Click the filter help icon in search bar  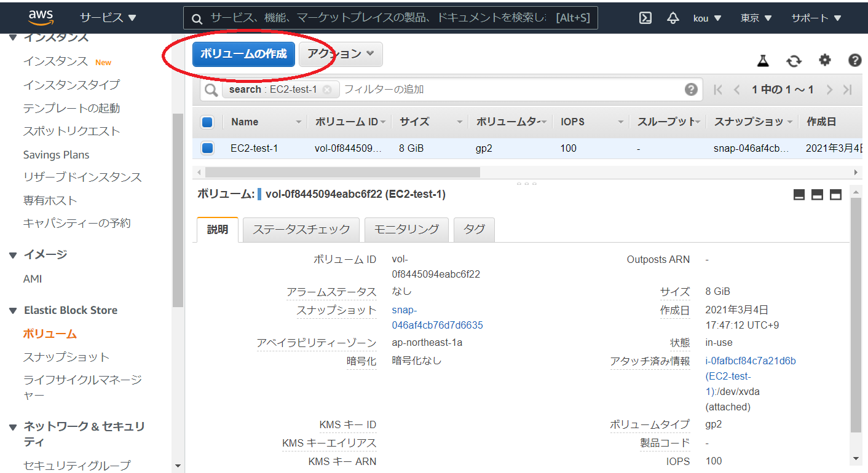pyautogui.click(x=691, y=90)
